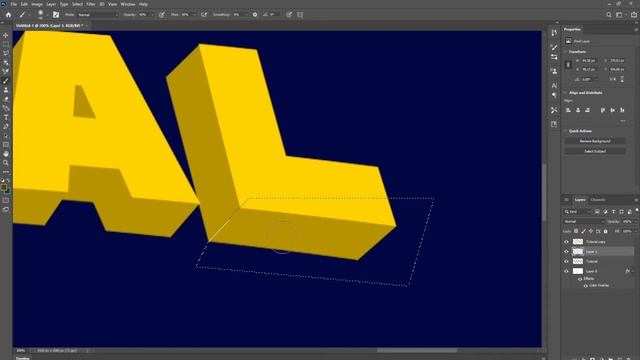Collapse the Align and Distribute section
The height and width of the screenshot is (360, 640).
[566, 93]
